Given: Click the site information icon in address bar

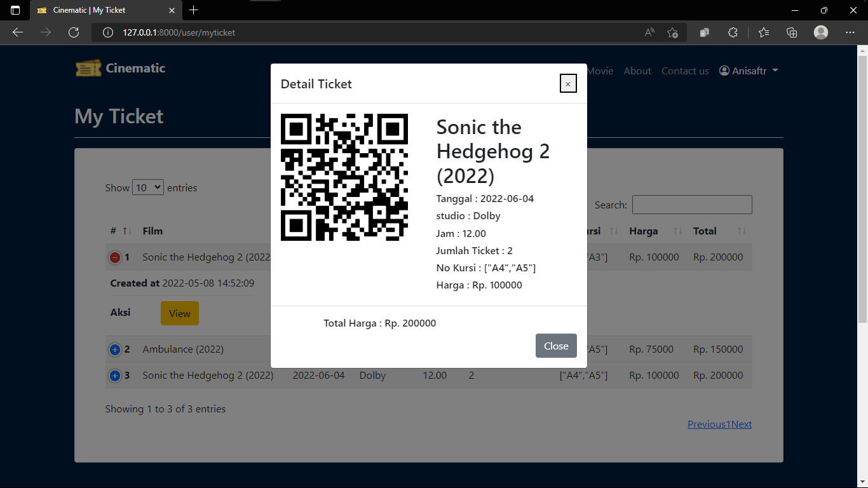Looking at the screenshot, I should point(108,32).
